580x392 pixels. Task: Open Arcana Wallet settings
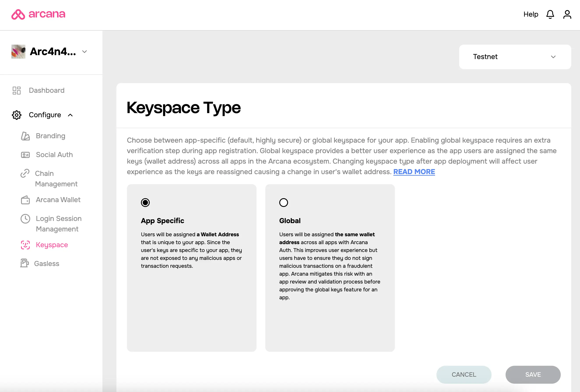click(58, 200)
